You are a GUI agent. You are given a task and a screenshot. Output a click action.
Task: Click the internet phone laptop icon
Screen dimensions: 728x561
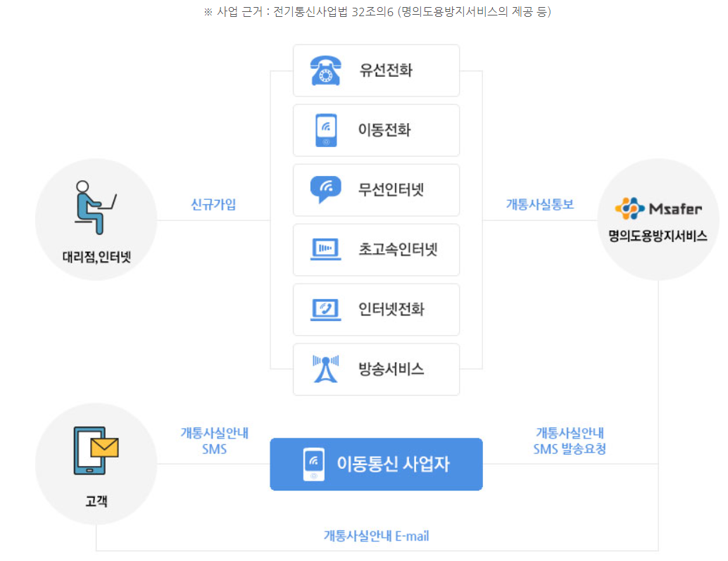(x=325, y=309)
